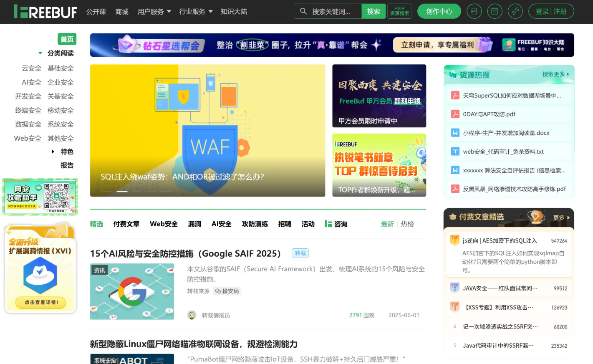The image size is (593, 364).
Task: Click the FreeBuf logo
Action: coord(45,12)
